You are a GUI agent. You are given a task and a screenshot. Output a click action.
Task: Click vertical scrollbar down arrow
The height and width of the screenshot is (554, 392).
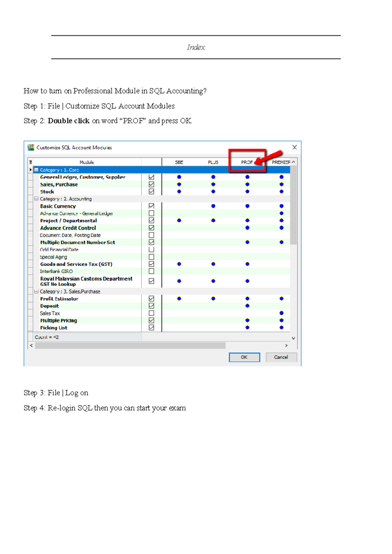point(293,338)
